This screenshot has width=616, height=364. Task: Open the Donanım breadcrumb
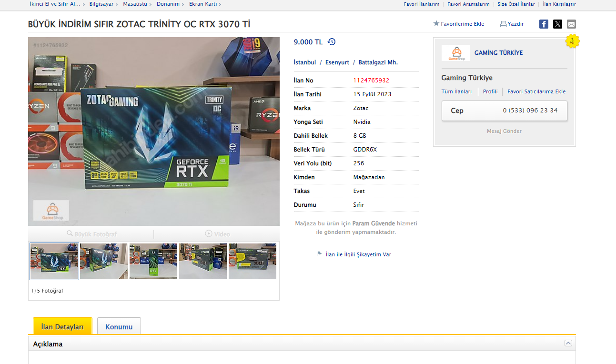168,4
